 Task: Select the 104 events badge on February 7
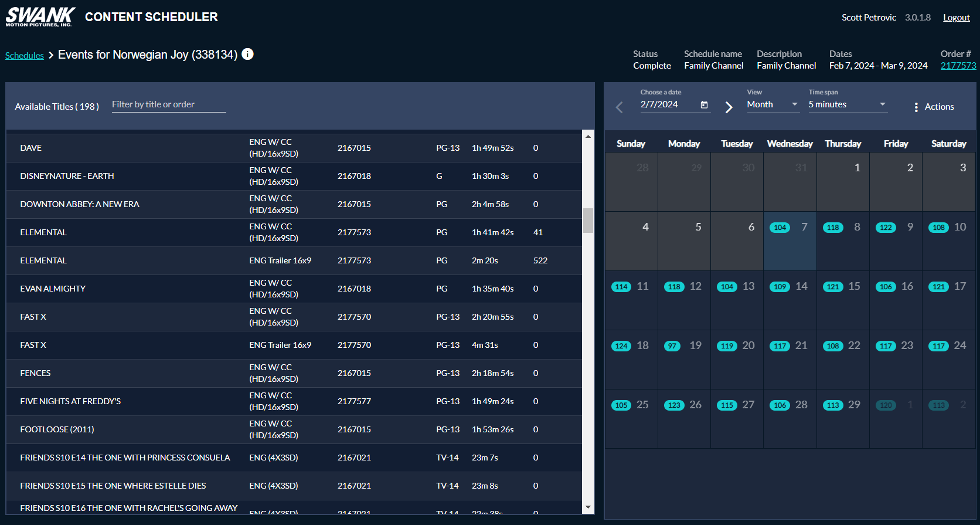(780, 228)
